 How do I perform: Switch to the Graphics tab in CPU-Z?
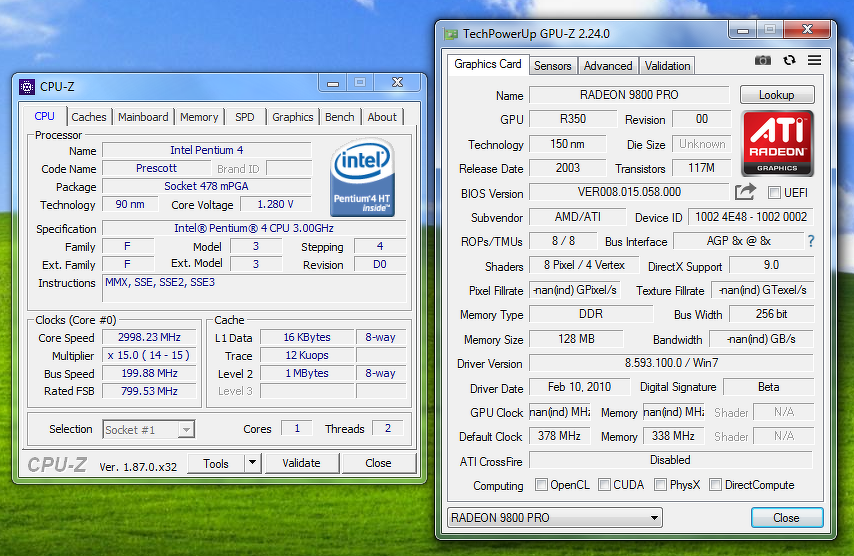pyautogui.click(x=292, y=117)
